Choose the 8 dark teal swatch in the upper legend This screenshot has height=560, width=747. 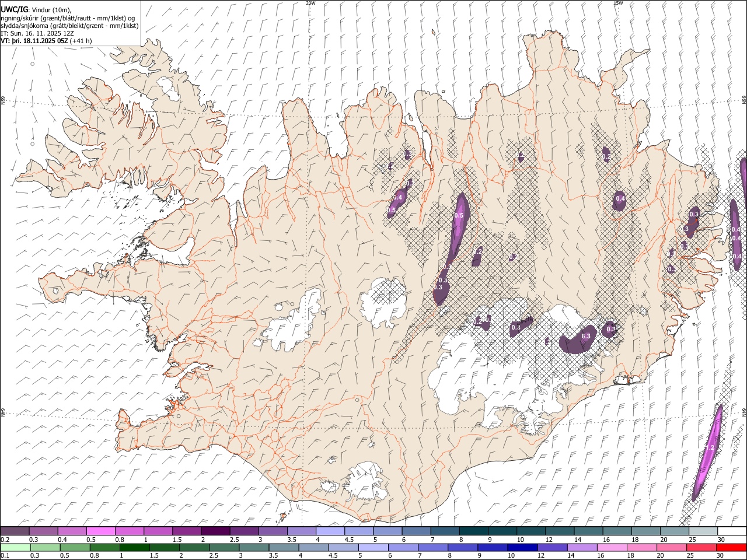473,531
